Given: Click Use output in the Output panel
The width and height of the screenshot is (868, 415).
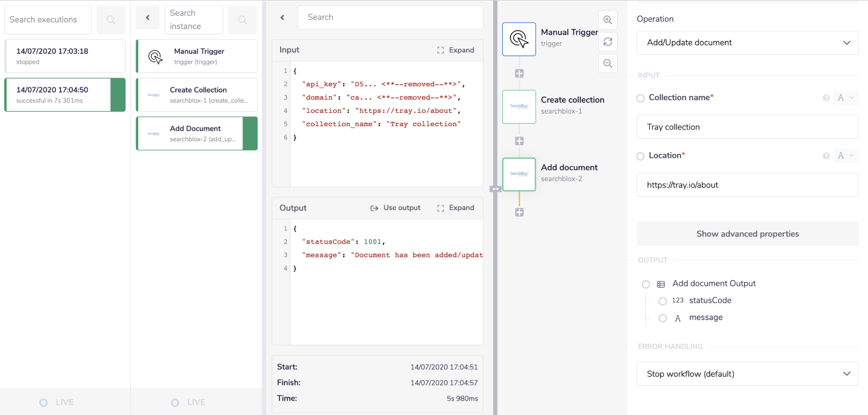Looking at the screenshot, I should (396, 208).
